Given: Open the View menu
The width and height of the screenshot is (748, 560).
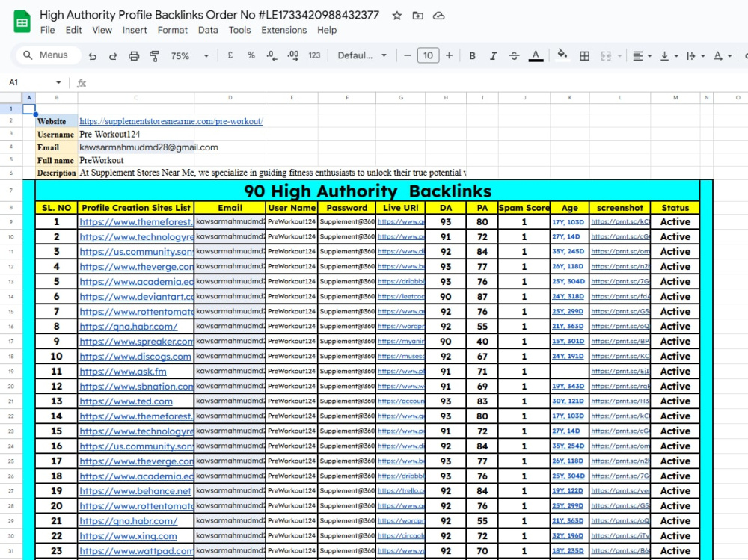Looking at the screenshot, I should click(x=102, y=30).
